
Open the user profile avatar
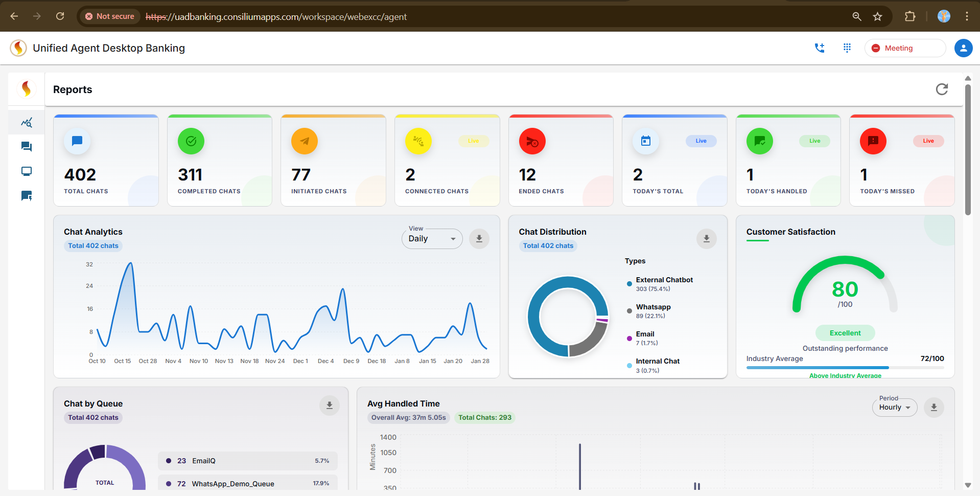(963, 48)
